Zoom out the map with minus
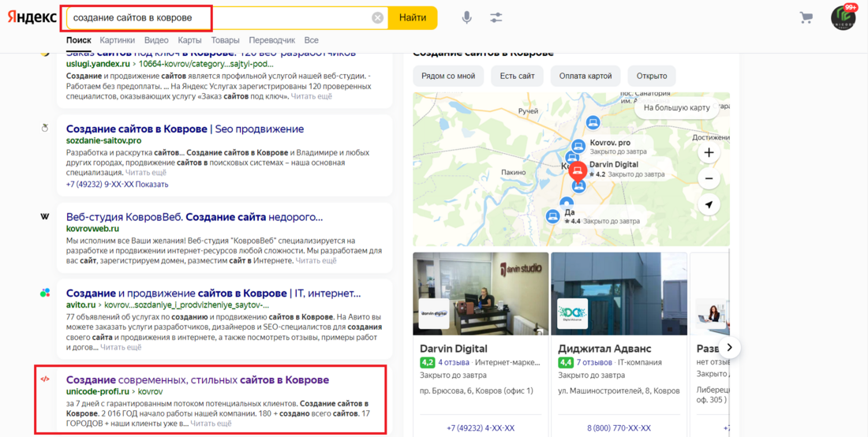This screenshot has width=868, height=437. pos(709,179)
